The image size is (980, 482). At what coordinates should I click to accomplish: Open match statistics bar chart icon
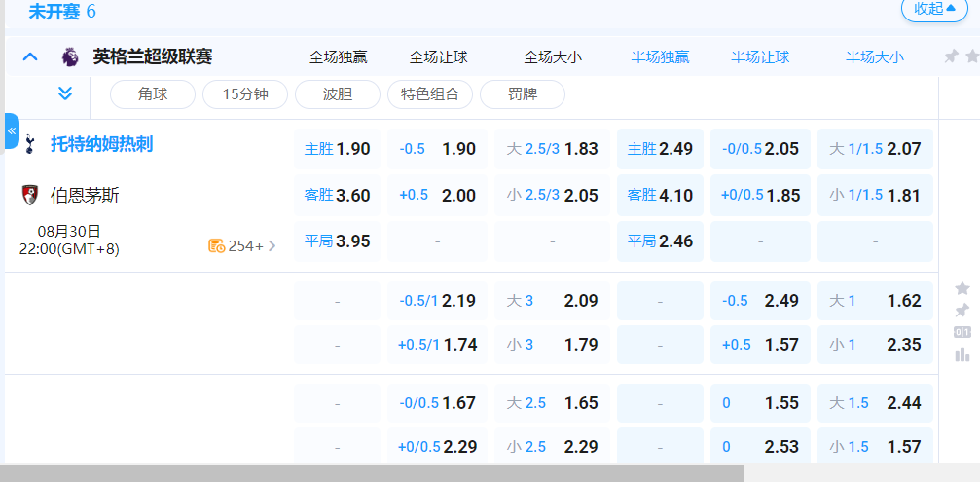tap(962, 354)
